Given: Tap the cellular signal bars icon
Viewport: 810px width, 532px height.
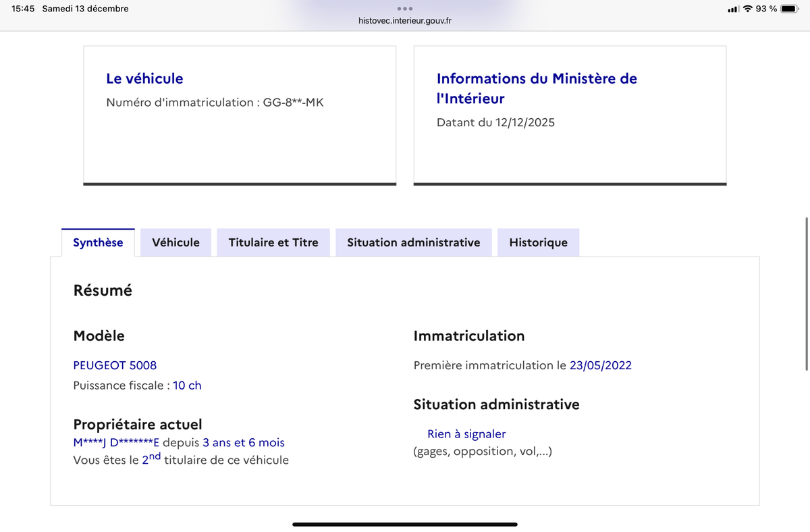Looking at the screenshot, I should tap(733, 9).
